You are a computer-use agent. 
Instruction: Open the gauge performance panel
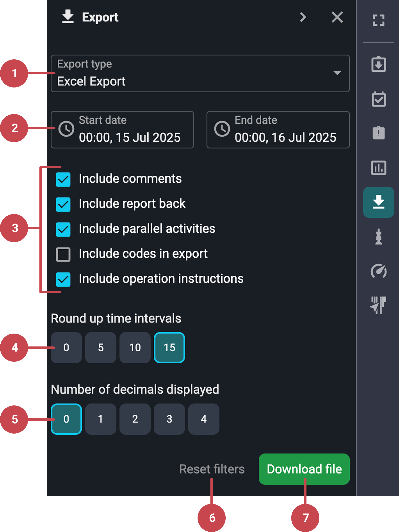click(x=379, y=271)
